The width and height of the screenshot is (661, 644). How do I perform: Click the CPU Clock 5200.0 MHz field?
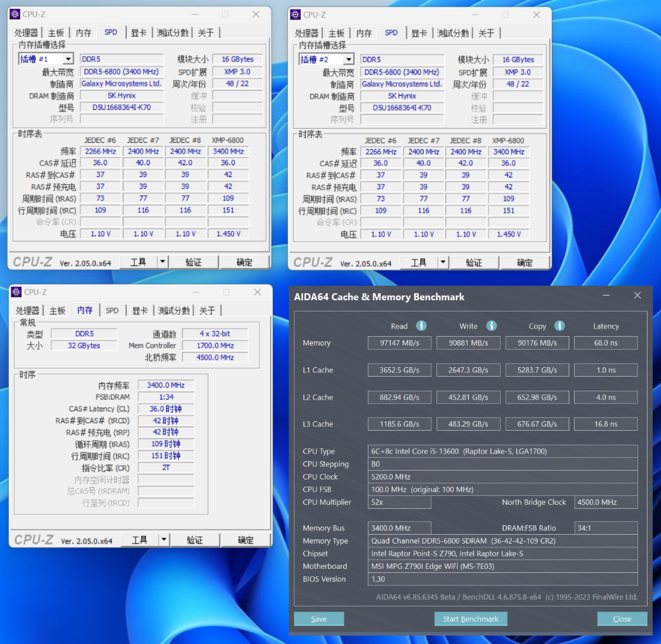point(502,477)
